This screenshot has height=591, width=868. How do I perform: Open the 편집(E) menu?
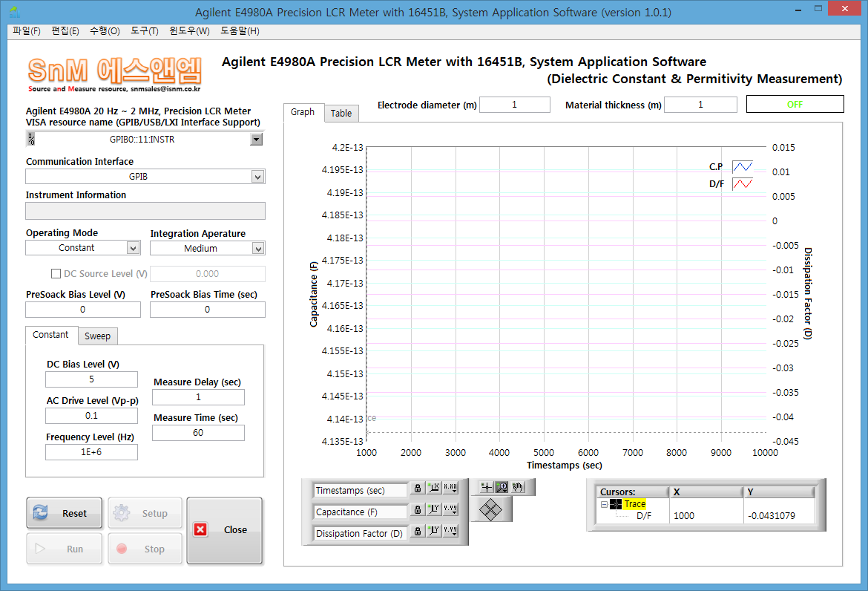[x=65, y=31]
